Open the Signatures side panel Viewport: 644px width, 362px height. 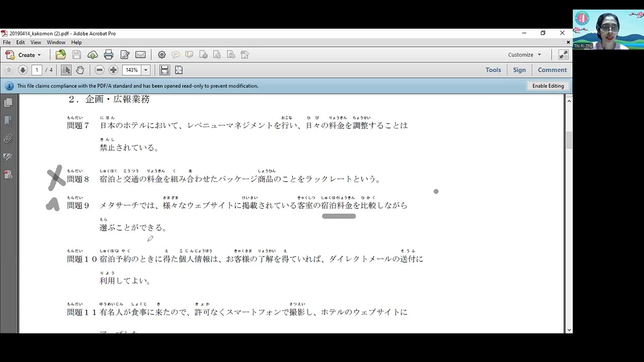tap(8, 157)
